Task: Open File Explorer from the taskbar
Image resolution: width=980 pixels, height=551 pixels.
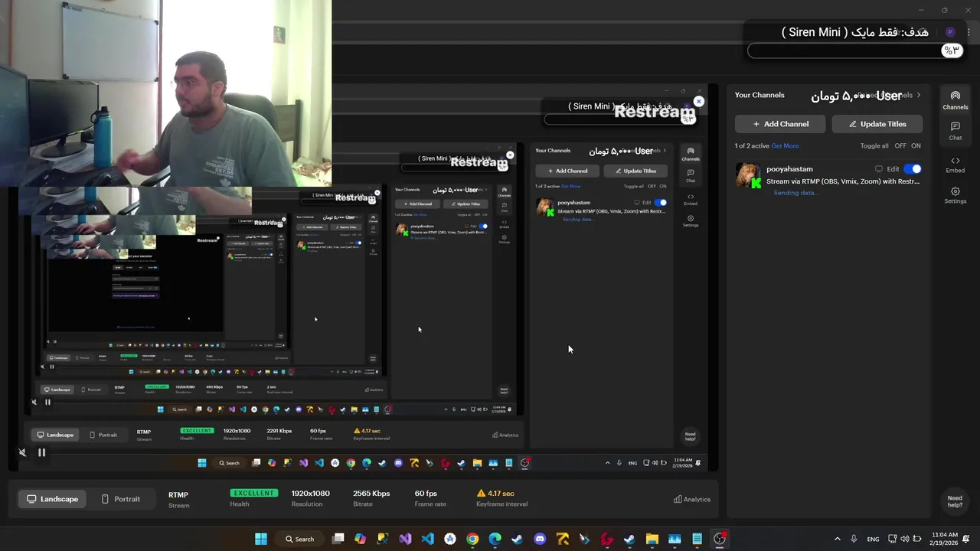Action: click(652, 539)
